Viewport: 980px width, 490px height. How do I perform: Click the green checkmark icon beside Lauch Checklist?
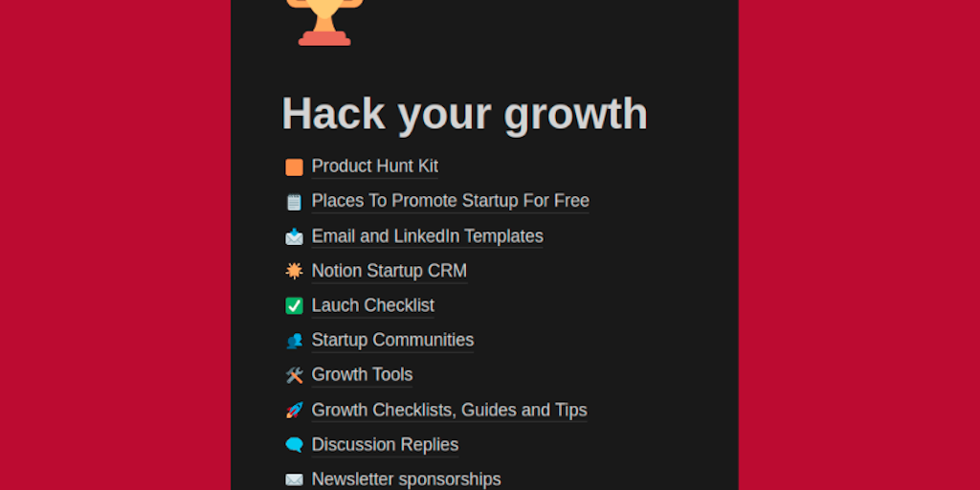tap(294, 306)
